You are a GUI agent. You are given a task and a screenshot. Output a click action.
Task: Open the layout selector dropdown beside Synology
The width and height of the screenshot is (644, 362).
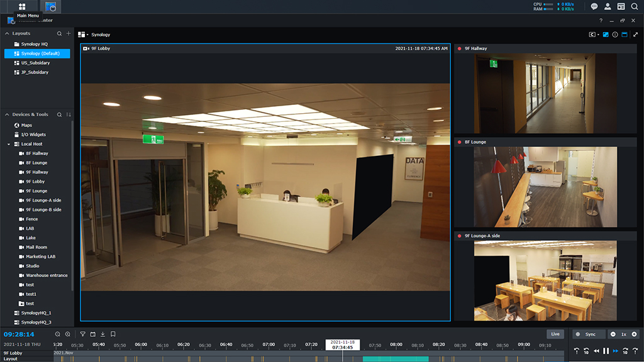click(83, 35)
